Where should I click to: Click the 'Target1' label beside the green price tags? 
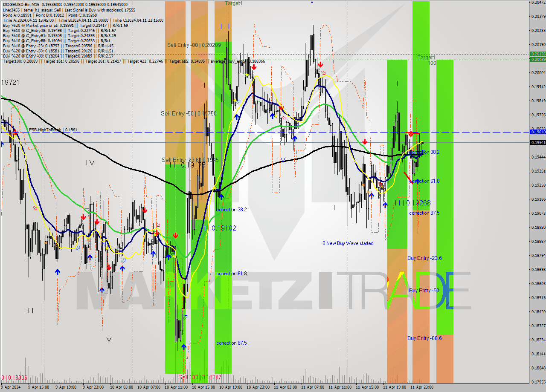pyautogui.click(x=427, y=58)
